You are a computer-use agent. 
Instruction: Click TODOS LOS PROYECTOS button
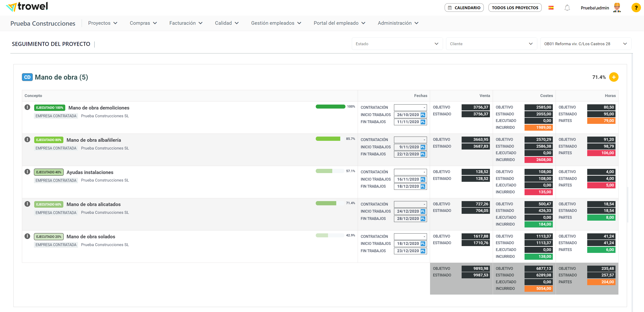pyautogui.click(x=515, y=8)
